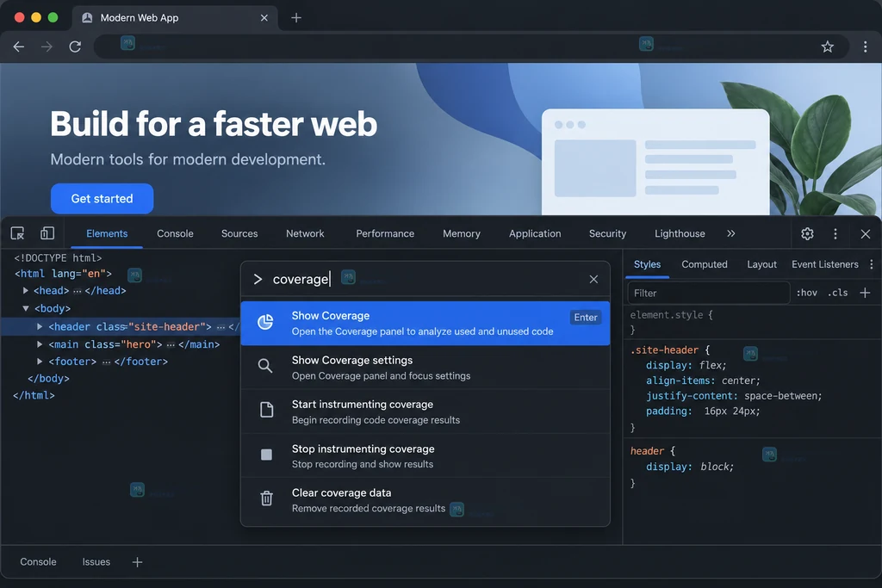Clear the command menu with X
This screenshot has height=588, width=882.
[x=593, y=280]
